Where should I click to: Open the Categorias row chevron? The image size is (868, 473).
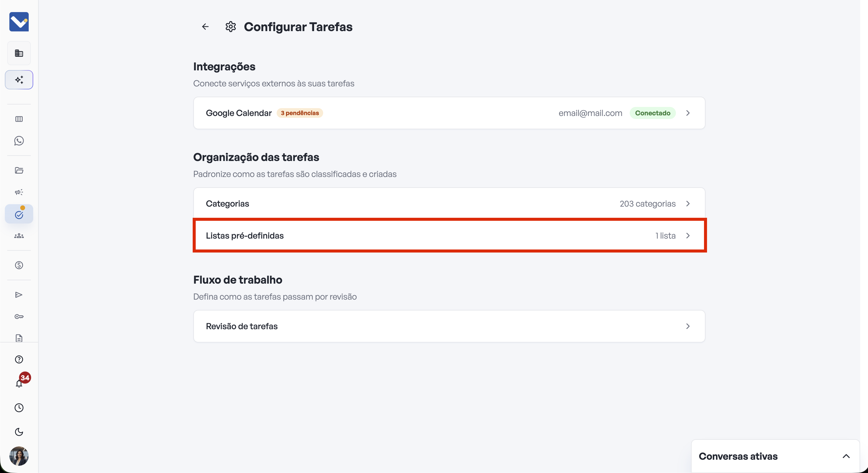(x=688, y=204)
